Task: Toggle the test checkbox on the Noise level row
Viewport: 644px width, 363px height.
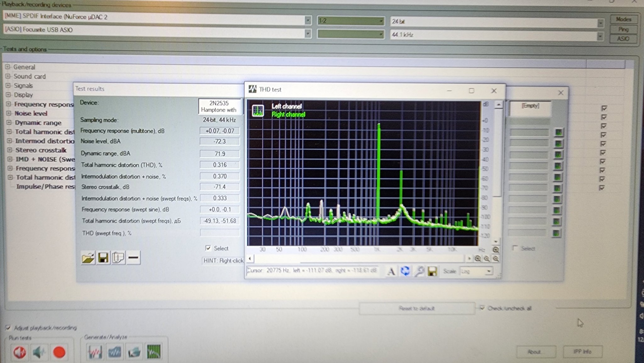Action: 604,117
